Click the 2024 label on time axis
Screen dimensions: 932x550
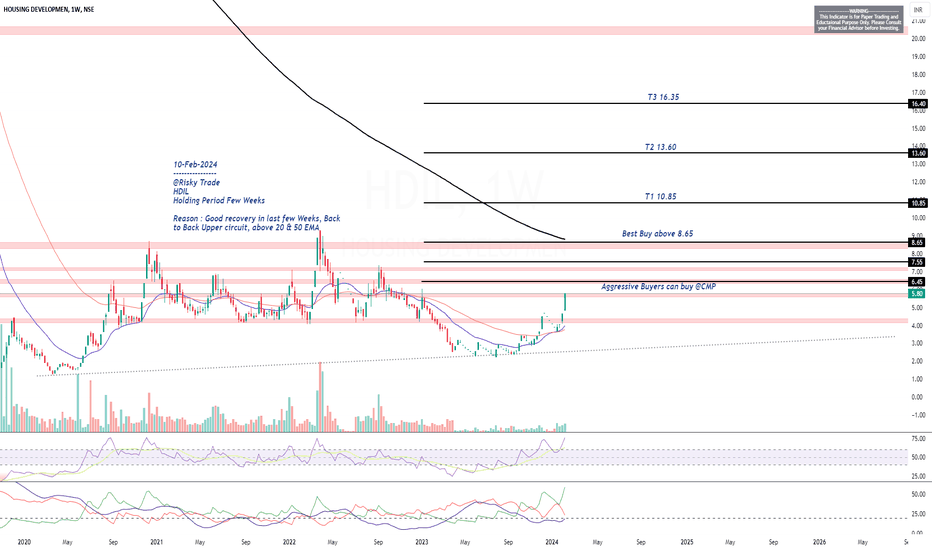coord(552,542)
